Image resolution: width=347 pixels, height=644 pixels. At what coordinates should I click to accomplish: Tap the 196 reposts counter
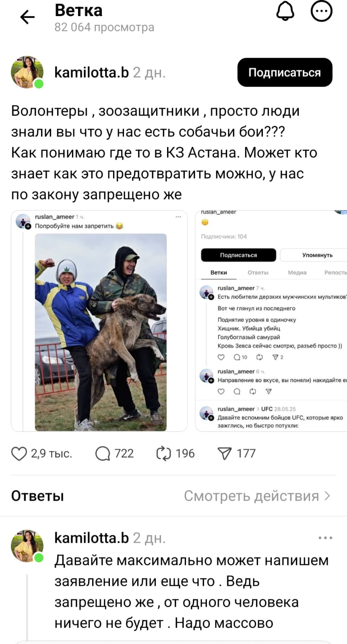click(x=185, y=454)
